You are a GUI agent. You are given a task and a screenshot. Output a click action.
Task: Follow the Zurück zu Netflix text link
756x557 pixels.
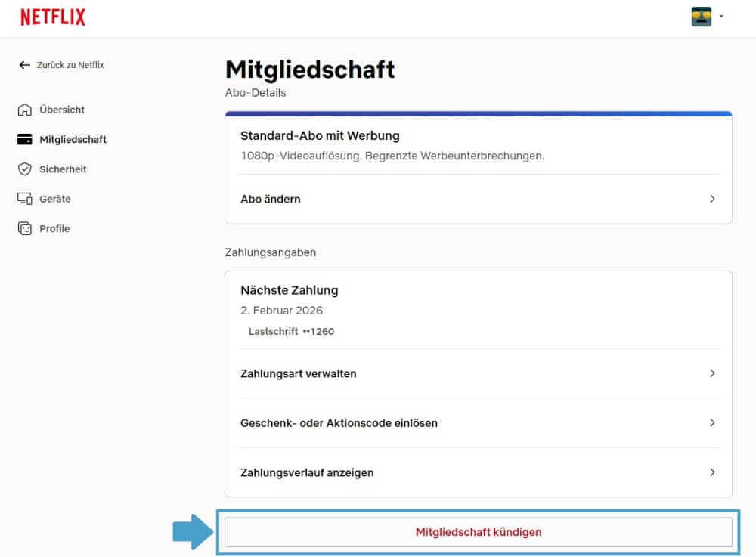click(70, 65)
